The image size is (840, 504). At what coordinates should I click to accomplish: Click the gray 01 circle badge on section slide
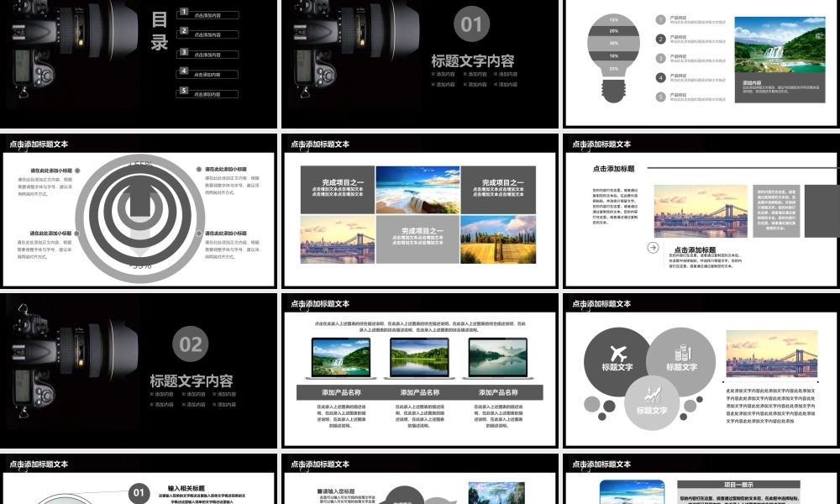[x=471, y=24]
